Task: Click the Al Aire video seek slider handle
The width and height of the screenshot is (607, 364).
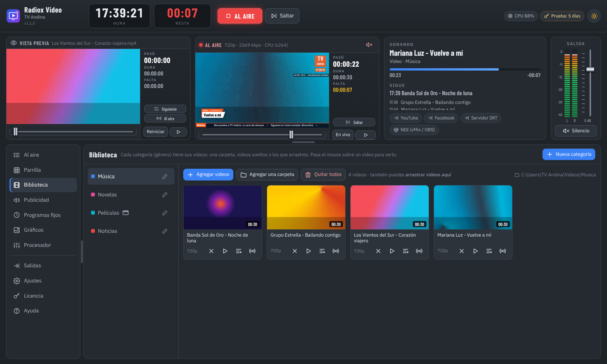Action: click(291, 135)
